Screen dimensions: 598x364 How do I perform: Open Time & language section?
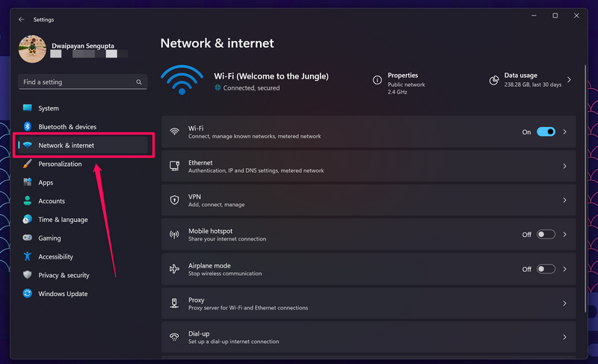pos(63,220)
